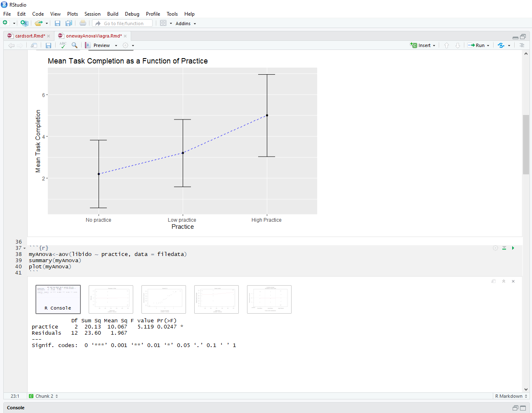Click the Run button
Screen dimensions: 532x413
(x=476, y=45)
